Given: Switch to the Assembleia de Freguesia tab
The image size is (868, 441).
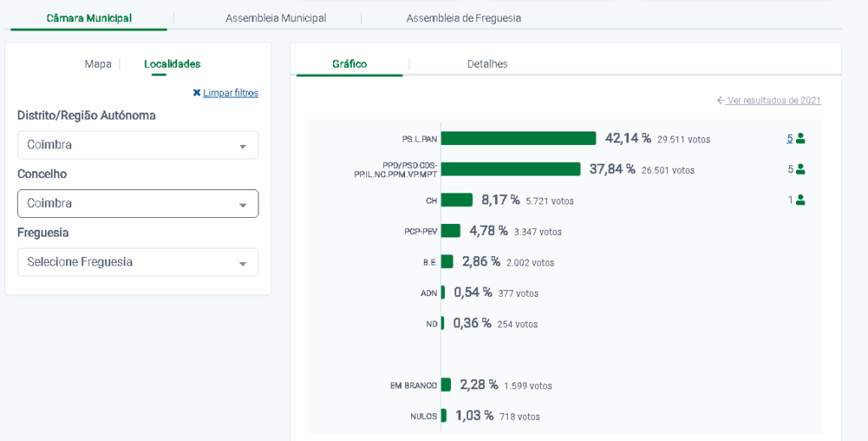Looking at the screenshot, I should (x=464, y=18).
